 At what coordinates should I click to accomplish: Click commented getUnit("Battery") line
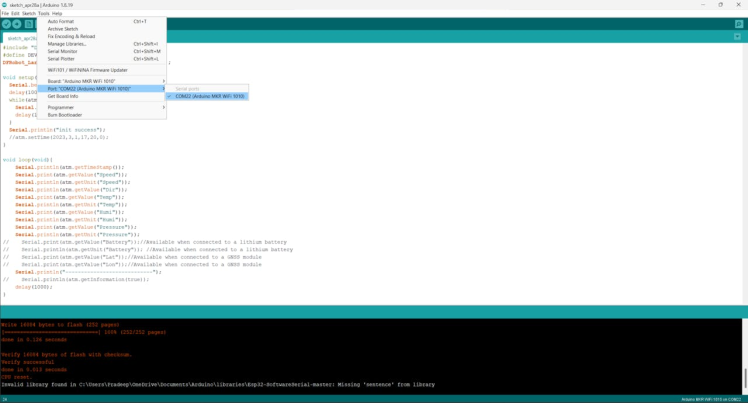[148, 249]
